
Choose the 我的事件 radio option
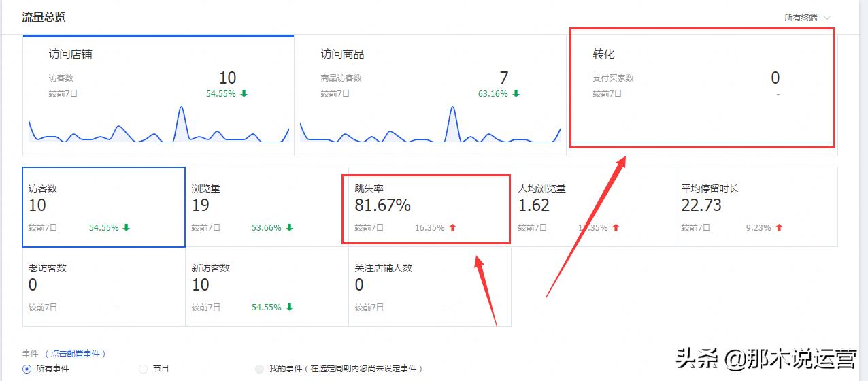259,369
